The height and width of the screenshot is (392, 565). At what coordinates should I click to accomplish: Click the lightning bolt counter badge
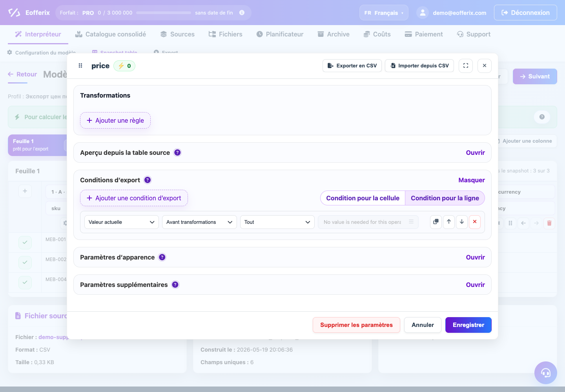(x=124, y=66)
